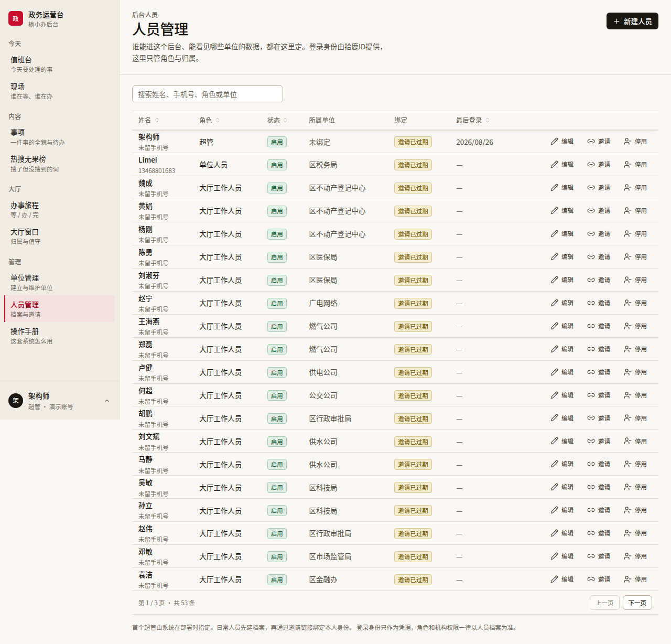Open 操作手册 sidebar item
Viewport: 671px width, 644px height.
tap(59, 336)
